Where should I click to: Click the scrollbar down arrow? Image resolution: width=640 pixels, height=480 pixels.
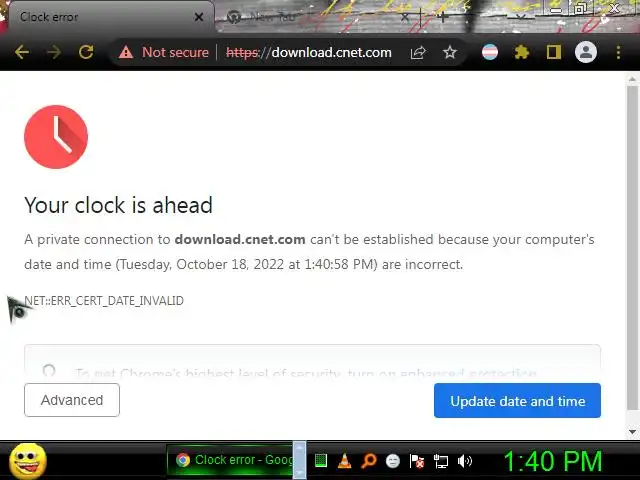(632, 431)
